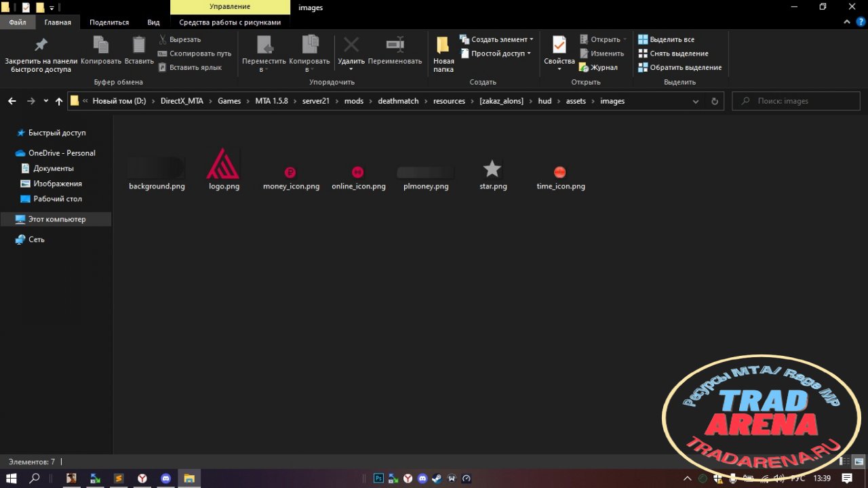The width and height of the screenshot is (868, 488).
Task: Open Steam from the taskbar
Action: click(x=437, y=479)
